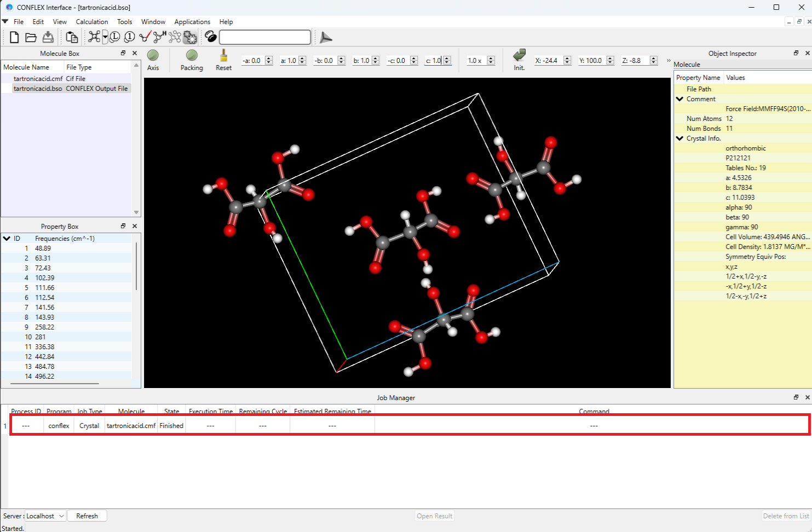Select tartronicacid.cmf in the Molecule Box
Screen dimensions: 812x532
pyautogui.click(x=38, y=79)
